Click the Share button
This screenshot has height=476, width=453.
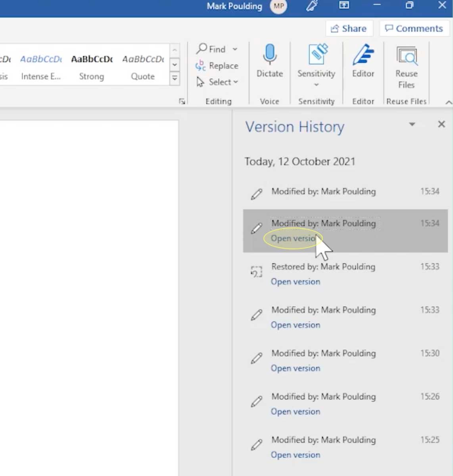[x=349, y=28]
